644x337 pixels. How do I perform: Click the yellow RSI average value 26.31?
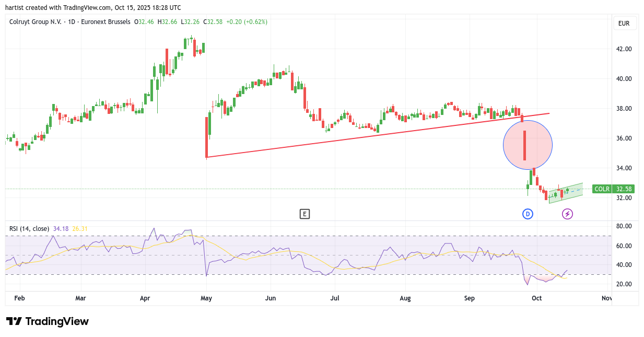pos(79,228)
